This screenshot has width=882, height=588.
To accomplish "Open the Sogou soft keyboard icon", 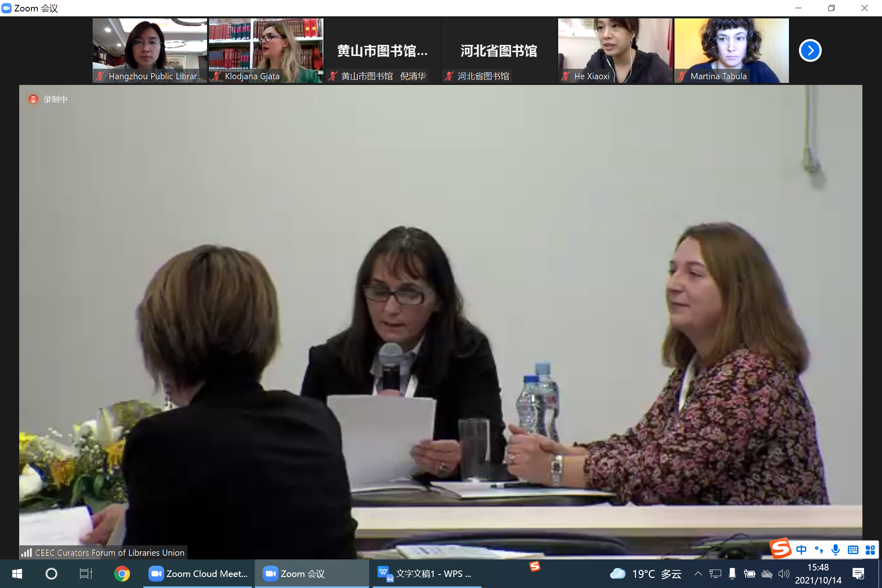I will click(x=853, y=550).
